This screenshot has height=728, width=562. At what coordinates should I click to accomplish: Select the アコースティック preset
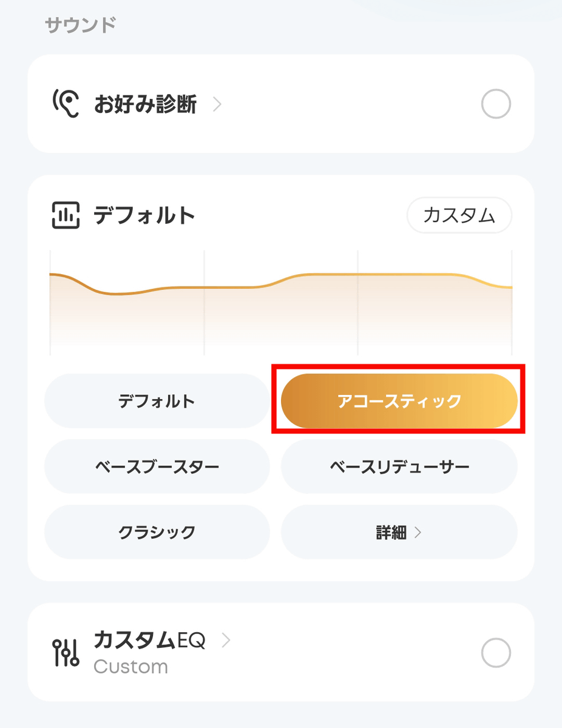click(399, 401)
